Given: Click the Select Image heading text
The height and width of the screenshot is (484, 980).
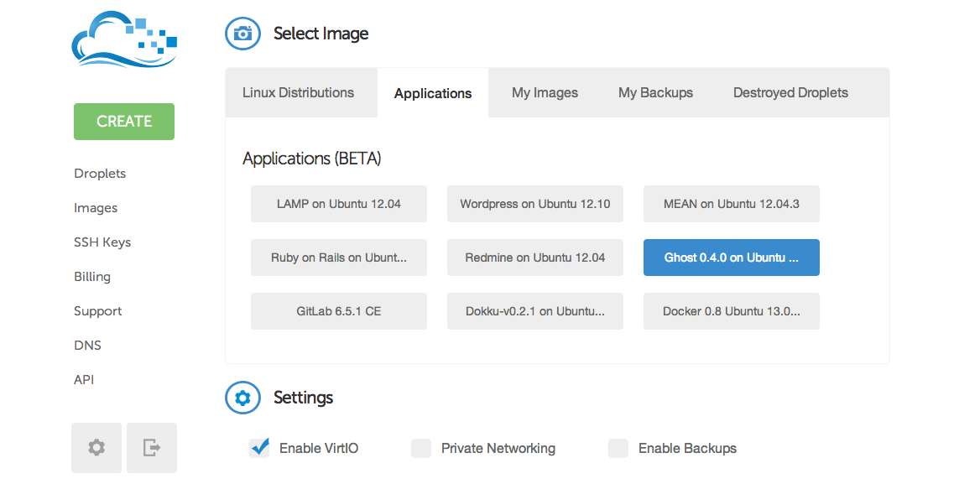Looking at the screenshot, I should tap(321, 33).
